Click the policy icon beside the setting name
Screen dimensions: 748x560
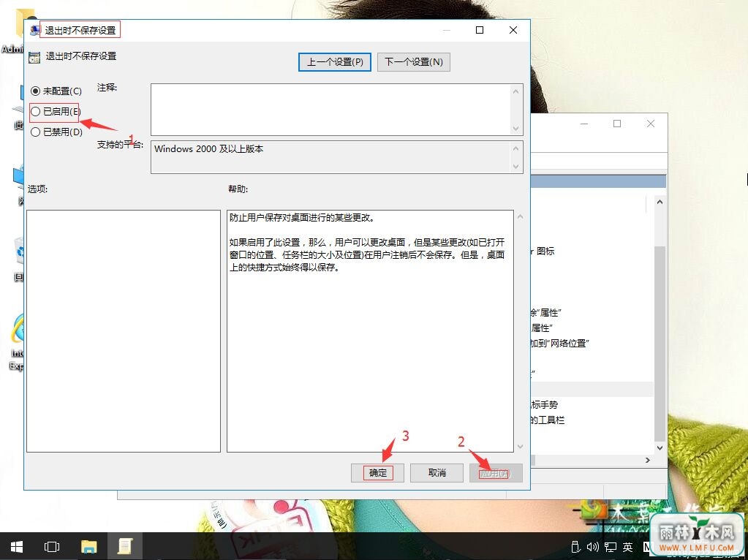pyautogui.click(x=34, y=57)
